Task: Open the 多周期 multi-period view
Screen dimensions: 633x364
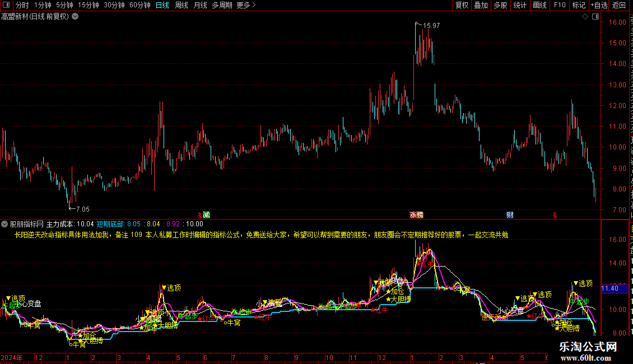Action: coord(222,5)
